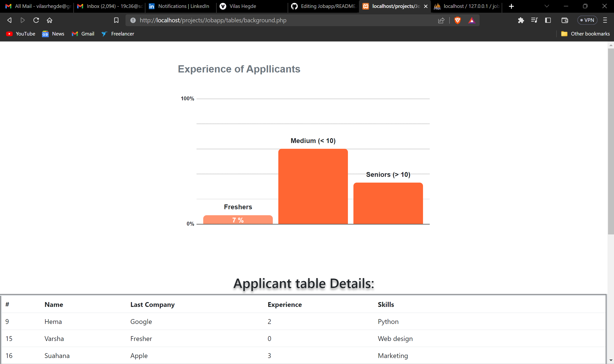Open YouTube bookmark
614x364 pixels.
(x=21, y=34)
